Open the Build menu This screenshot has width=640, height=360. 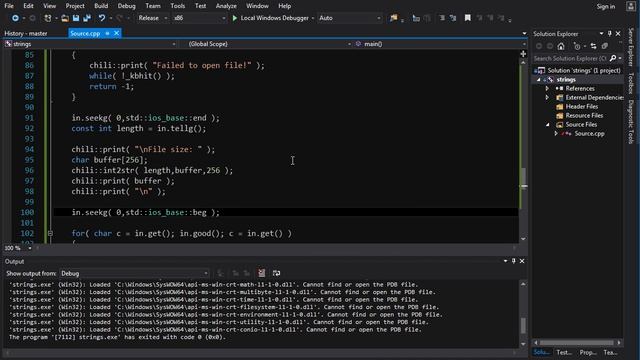click(101, 6)
